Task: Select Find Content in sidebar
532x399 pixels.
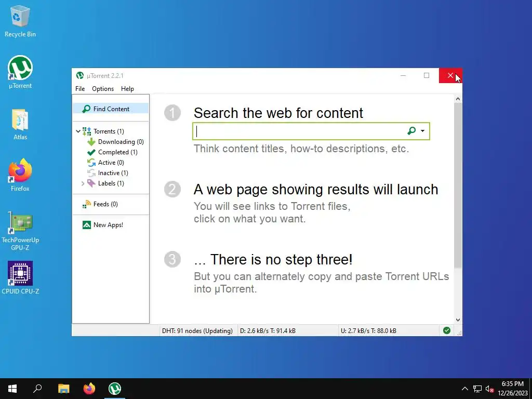Action: click(x=111, y=109)
